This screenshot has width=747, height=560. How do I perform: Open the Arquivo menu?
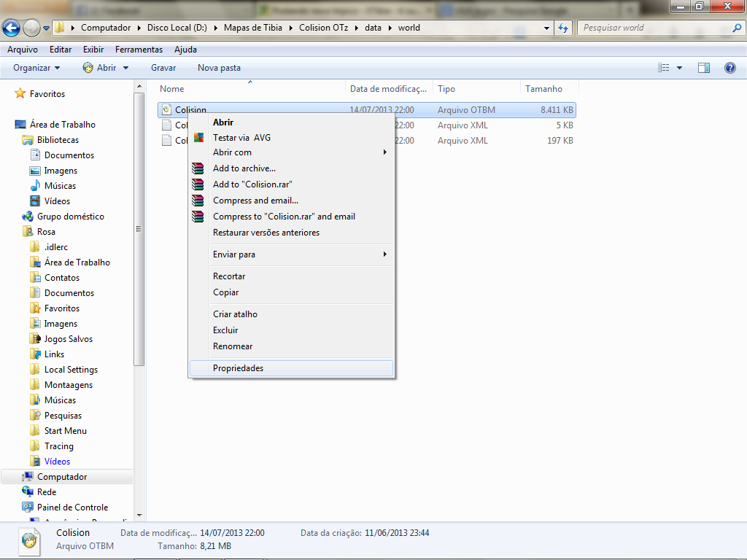point(23,50)
